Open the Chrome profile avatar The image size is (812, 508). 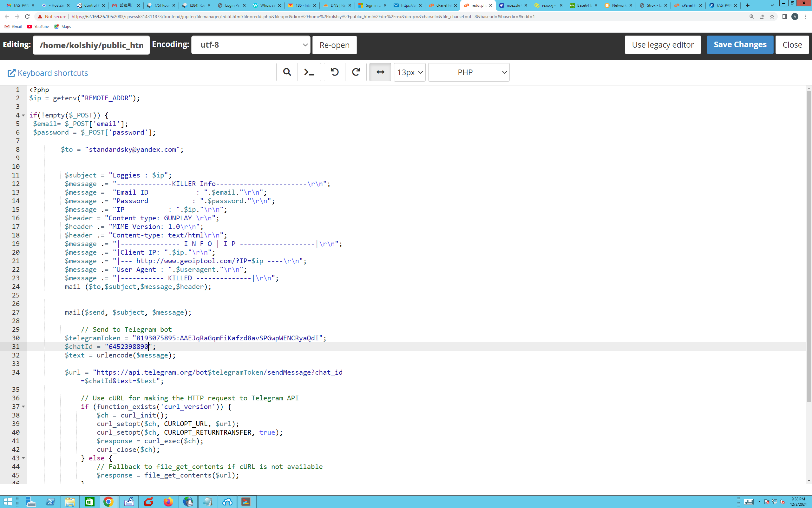[795, 17]
